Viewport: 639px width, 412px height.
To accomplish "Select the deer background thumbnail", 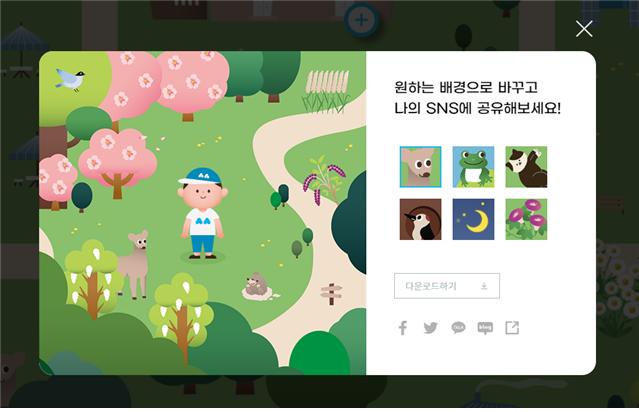I will pos(420,167).
